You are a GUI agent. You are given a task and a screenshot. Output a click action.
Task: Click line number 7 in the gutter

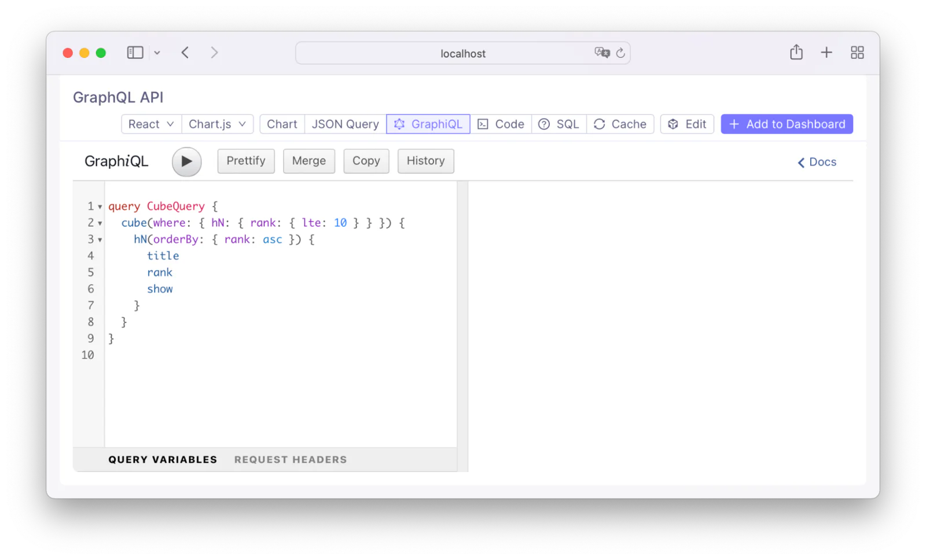coord(91,305)
